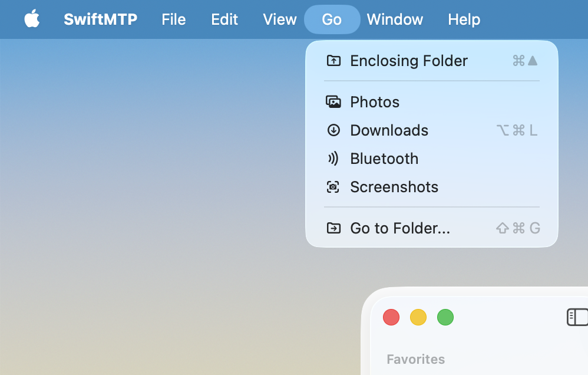Go to Screenshots folder
The image size is (588, 375).
[432, 186]
